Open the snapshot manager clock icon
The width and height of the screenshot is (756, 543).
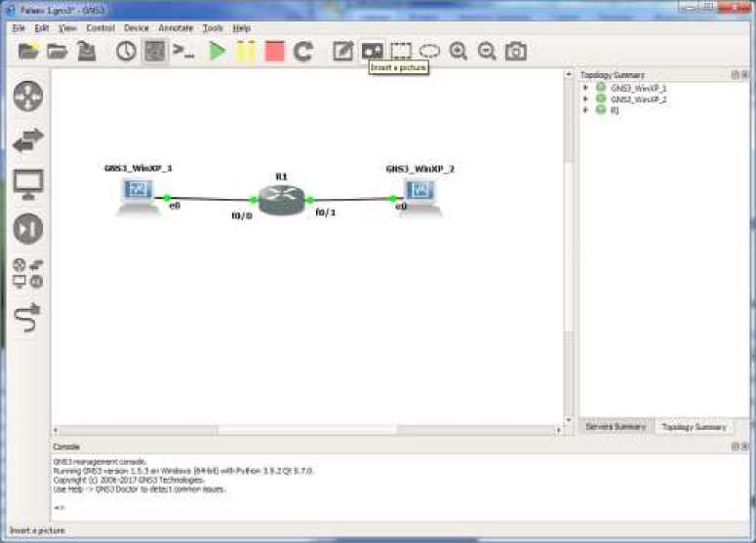tap(126, 51)
